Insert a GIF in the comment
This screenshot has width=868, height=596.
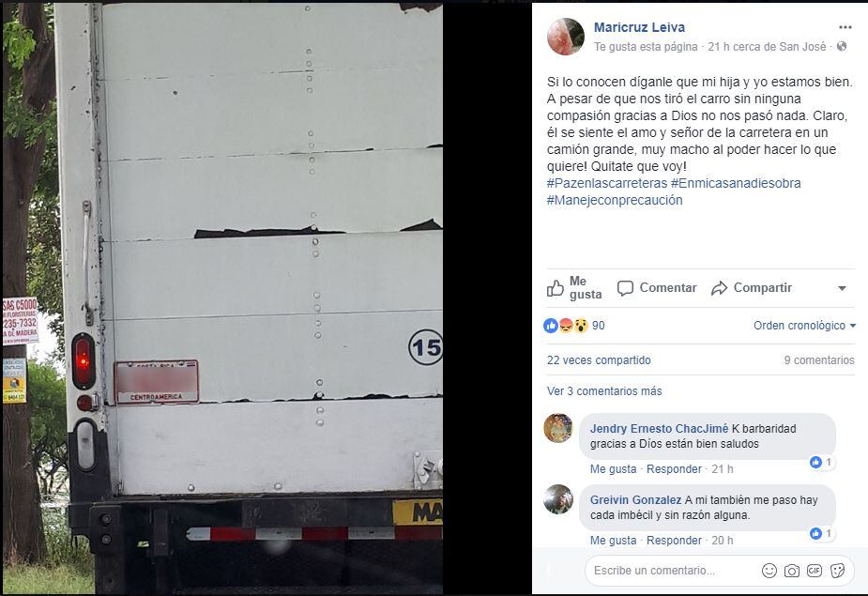pos(815,571)
